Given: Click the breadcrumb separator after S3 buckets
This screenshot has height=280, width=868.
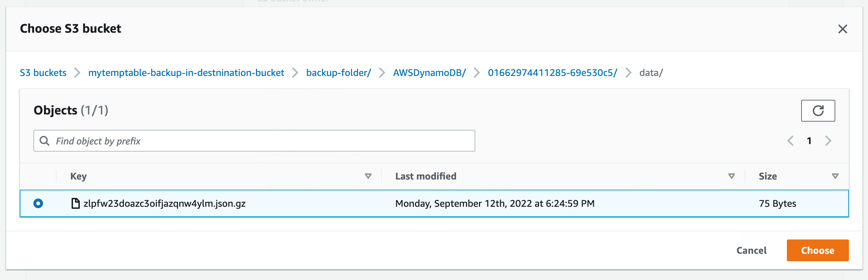Looking at the screenshot, I should pyautogui.click(x=77, y=73).
